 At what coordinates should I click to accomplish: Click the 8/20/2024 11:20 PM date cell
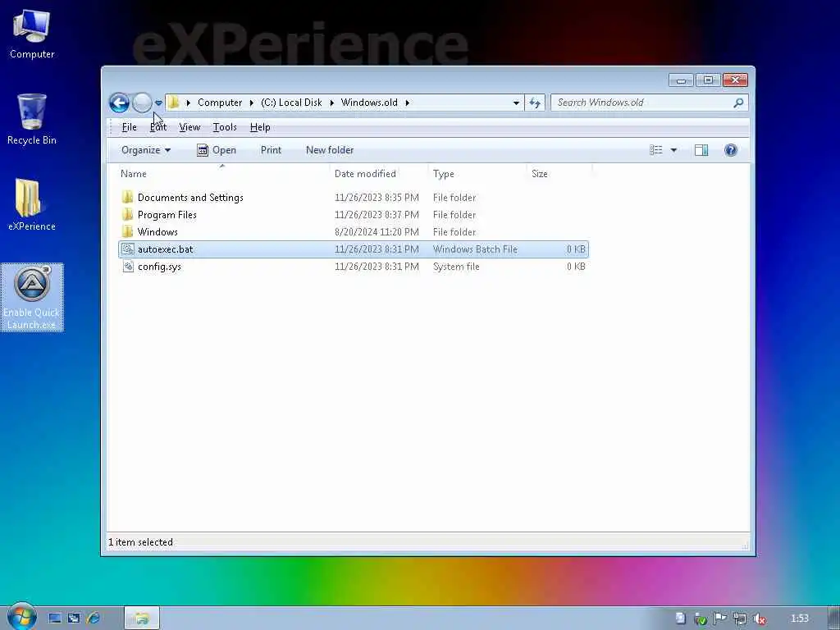(x=377, y=232)
